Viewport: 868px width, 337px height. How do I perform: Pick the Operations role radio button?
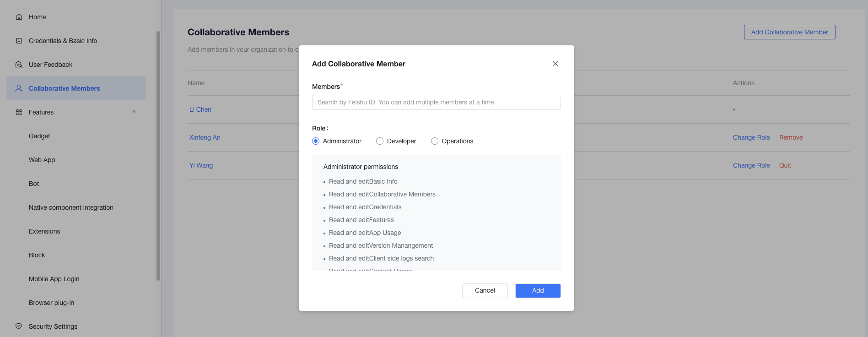435,141
